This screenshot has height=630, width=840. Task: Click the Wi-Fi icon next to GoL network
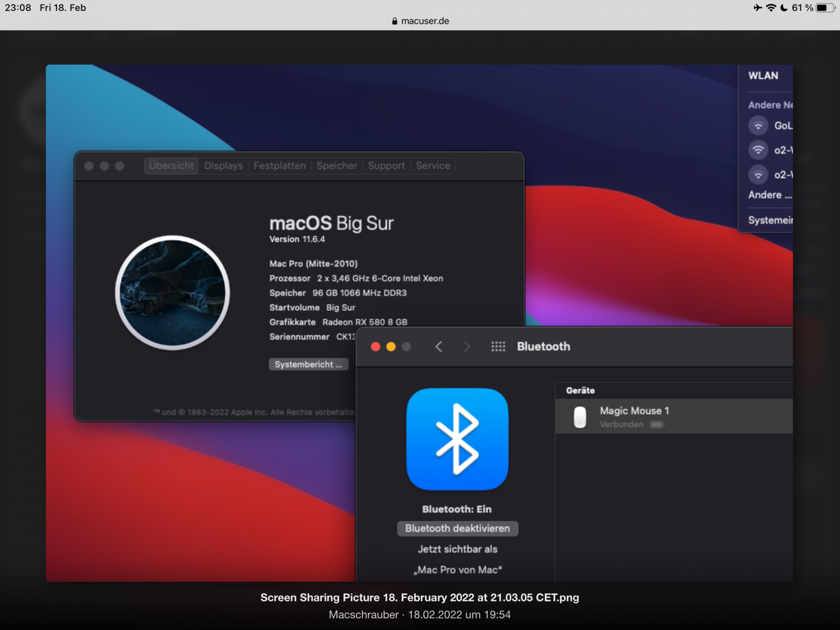coord(758,126)
